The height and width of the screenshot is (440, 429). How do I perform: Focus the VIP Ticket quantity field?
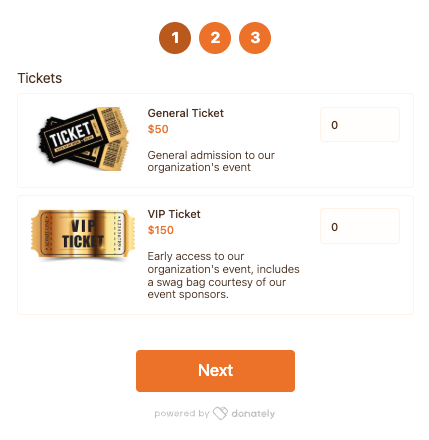pos(360,226)
